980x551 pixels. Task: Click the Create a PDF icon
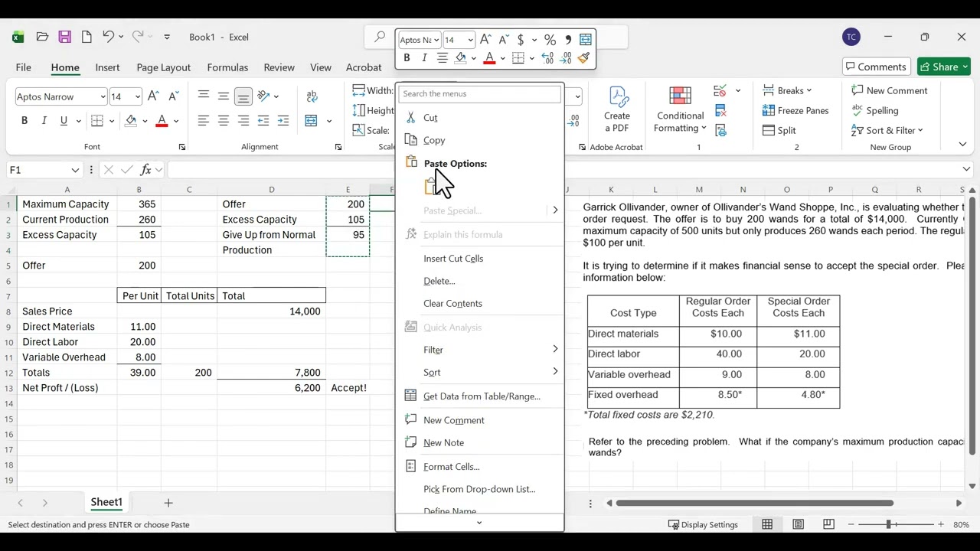(x=617, y=109)
